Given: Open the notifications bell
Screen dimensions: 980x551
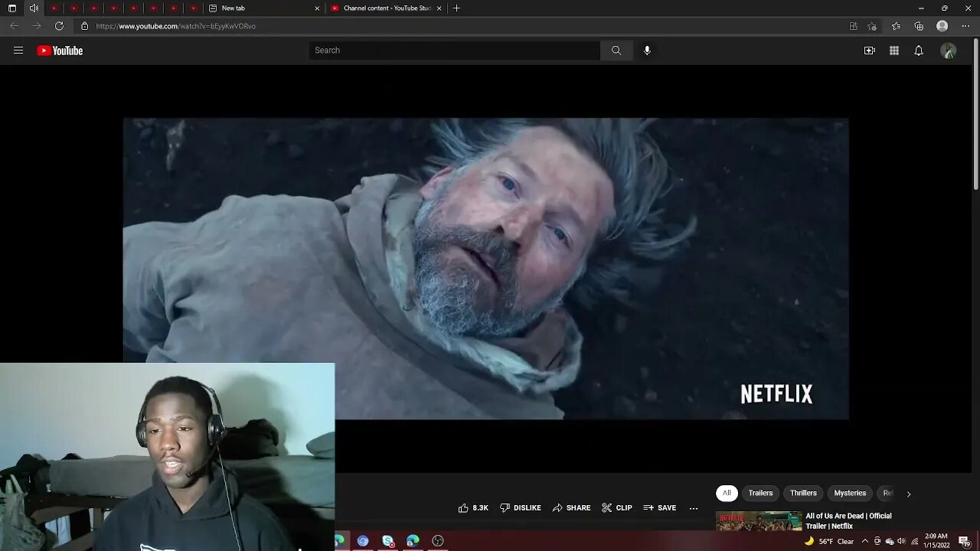Looking at the screenshot, I should [x=919, y=51].
